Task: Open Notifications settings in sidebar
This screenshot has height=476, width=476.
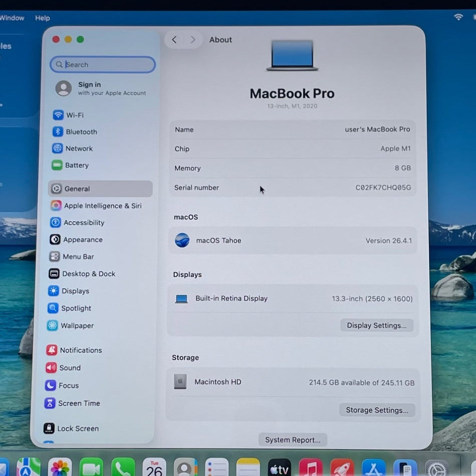Action: point(74,350)
